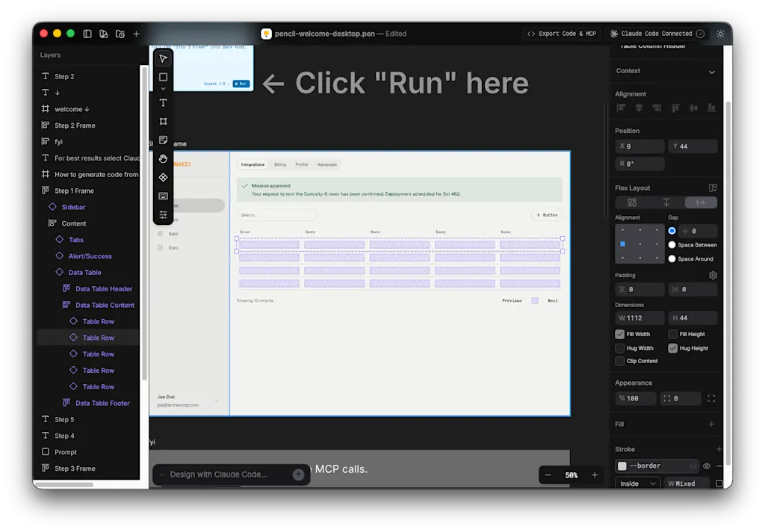The height and width of the screenshot is (532, 765).
Task: Select the Sticky note tool
Action: point(163,140)
